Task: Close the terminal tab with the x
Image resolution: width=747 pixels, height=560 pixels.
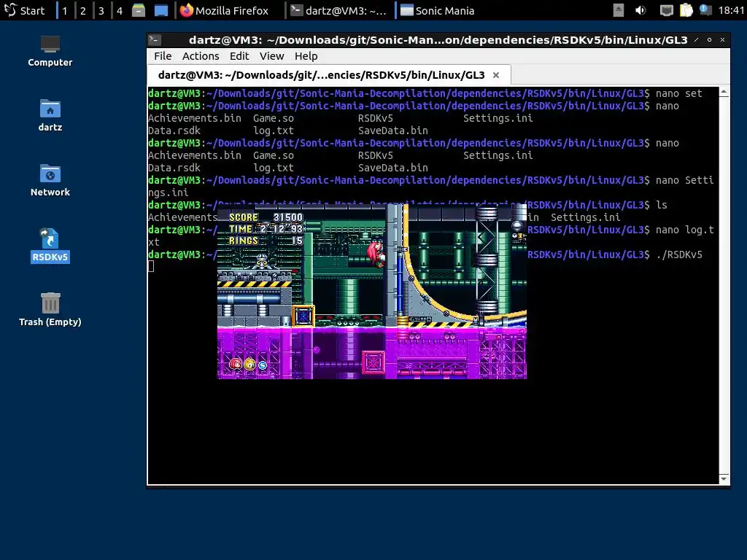Action: click(496, 75)
